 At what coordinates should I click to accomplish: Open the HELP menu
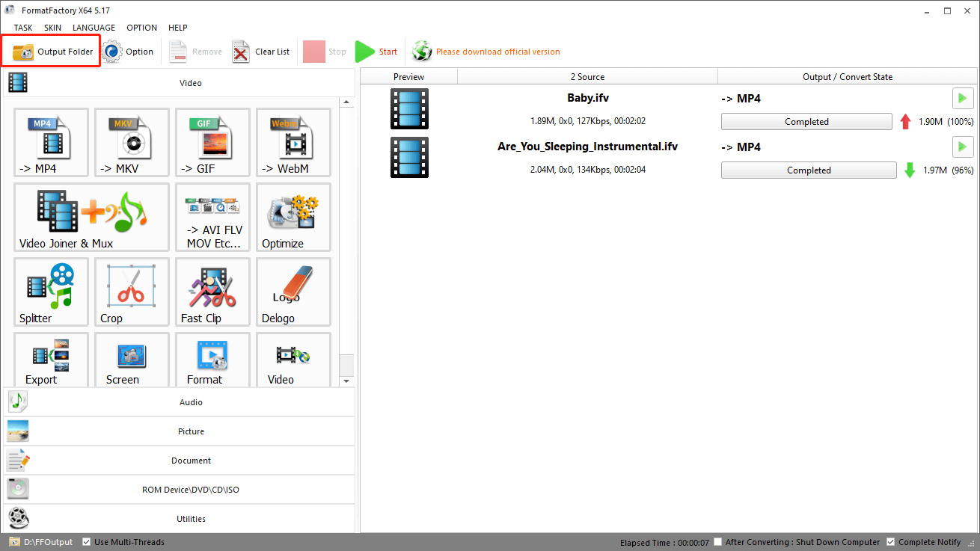177,28
